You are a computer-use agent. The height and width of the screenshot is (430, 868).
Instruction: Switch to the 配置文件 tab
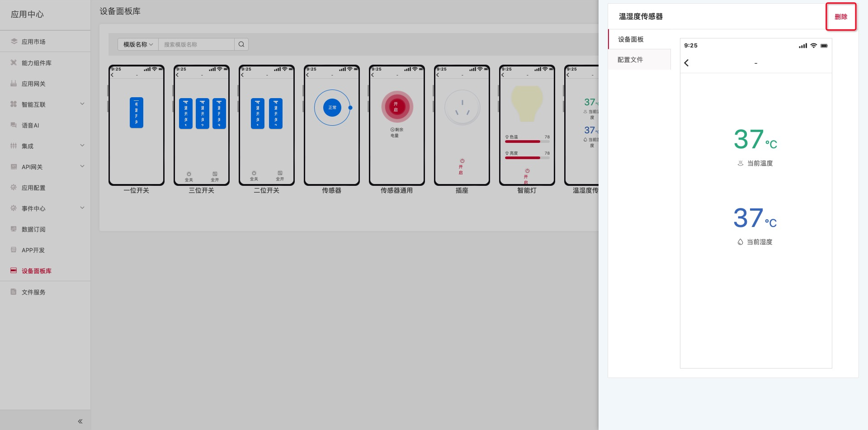point(630,60)
